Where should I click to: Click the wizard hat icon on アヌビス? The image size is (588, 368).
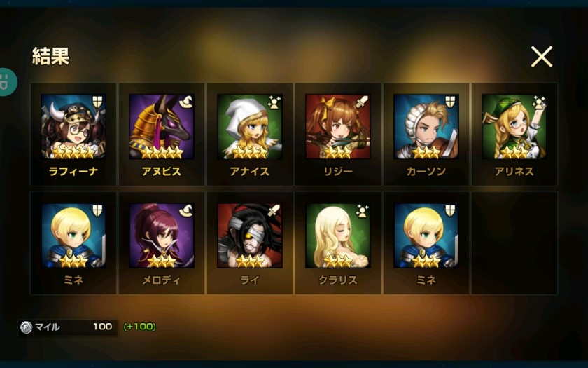(186, 102)
